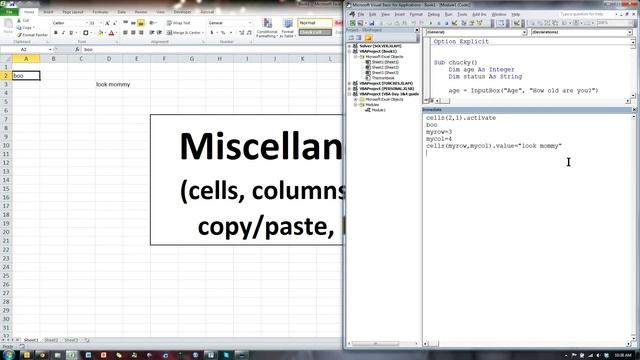Open the font size dropdown
Image resolution: width=640 pixels, height=360 pixels.
(100, 23)
